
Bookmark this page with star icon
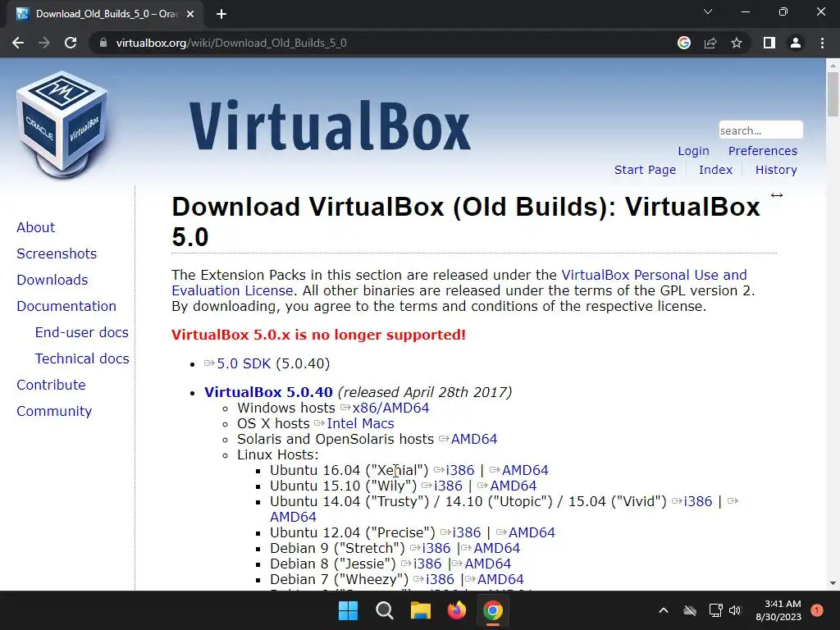pyautogui.click(x=737, y=43)
